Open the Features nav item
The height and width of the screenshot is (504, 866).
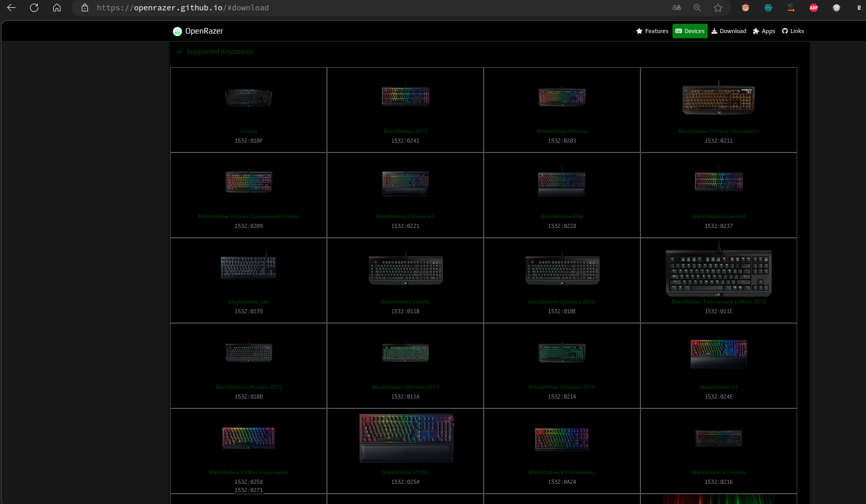coord(652,31)
